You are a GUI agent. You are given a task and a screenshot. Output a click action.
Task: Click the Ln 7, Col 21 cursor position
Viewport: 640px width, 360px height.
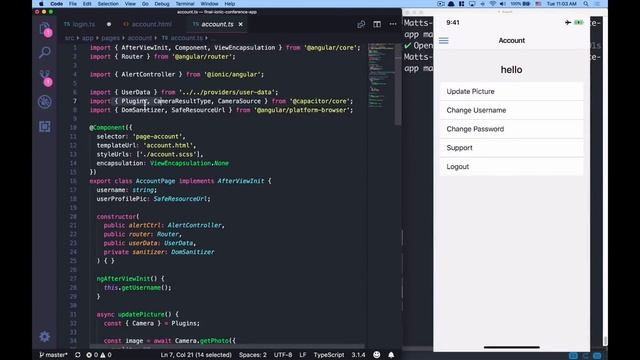196,355
